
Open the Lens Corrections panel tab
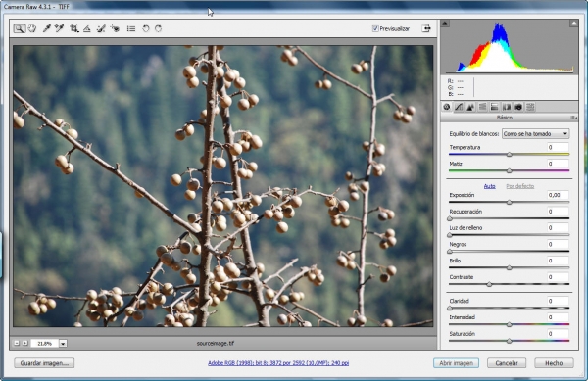click(507, 107)
